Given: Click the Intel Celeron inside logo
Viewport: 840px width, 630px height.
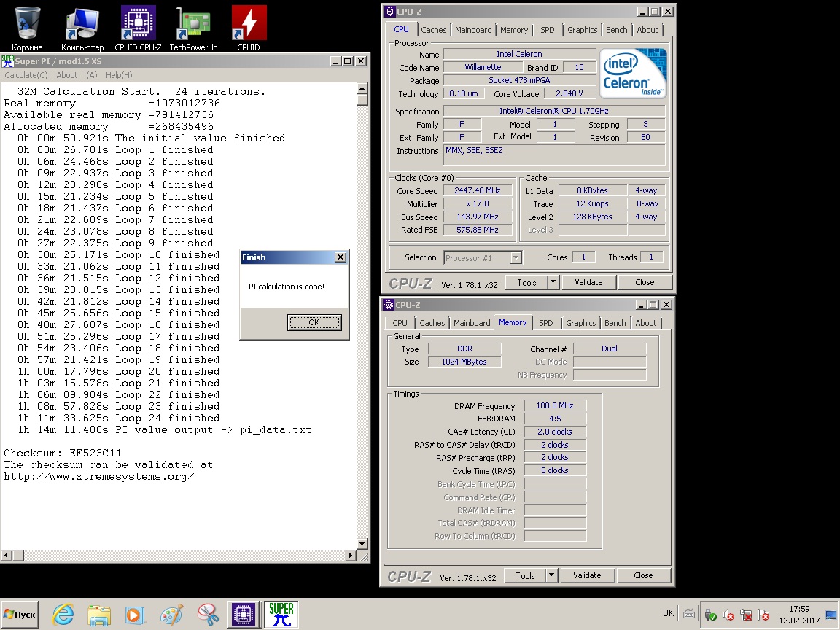Looking at the screenshot, I should (633, 73).
